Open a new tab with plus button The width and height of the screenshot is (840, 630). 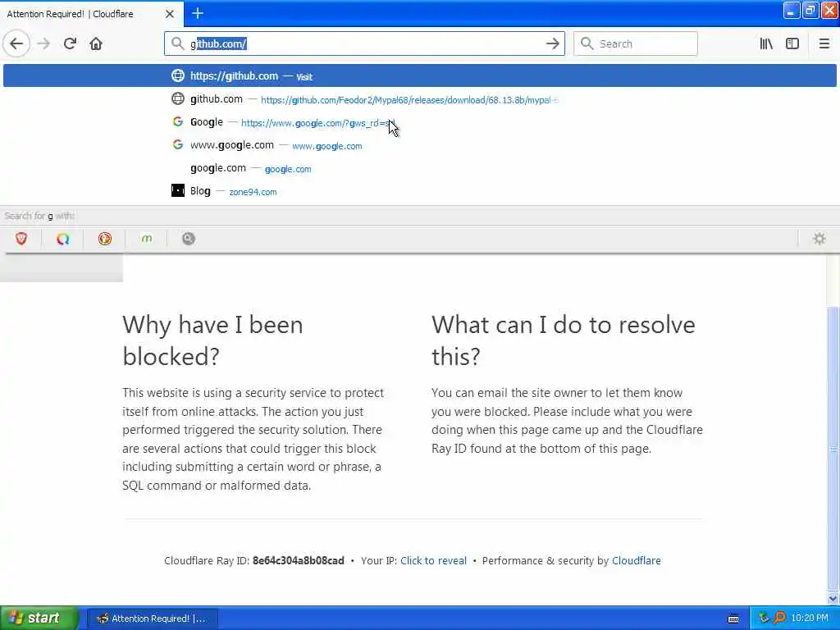pos(198,13)
